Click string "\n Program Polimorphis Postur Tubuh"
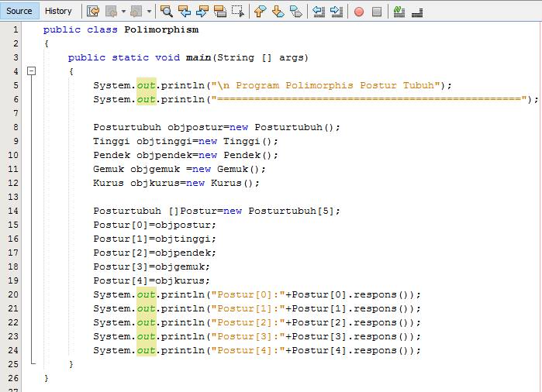 [326, 85]
